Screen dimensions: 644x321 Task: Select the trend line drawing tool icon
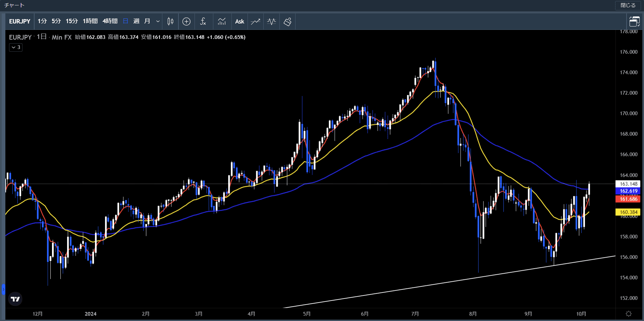click(x=256, y=21)
